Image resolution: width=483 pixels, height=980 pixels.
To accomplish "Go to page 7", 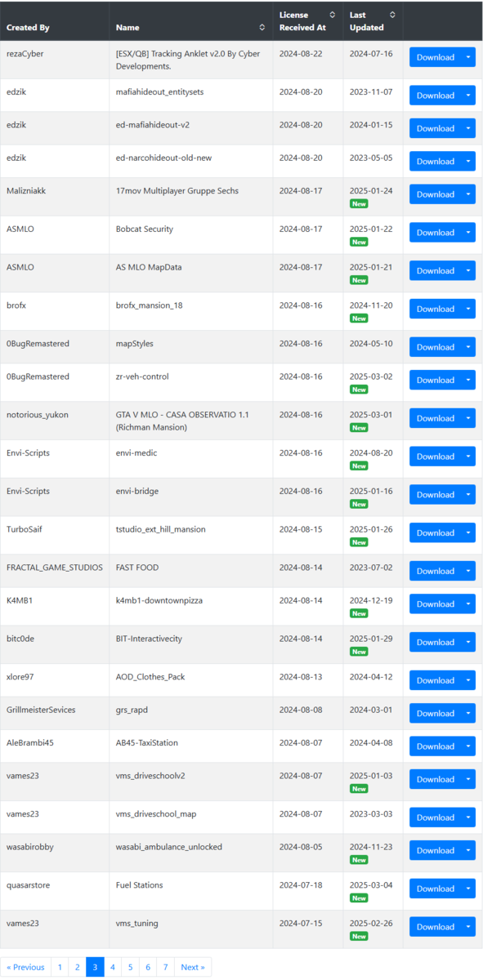I will click(165, 967).
